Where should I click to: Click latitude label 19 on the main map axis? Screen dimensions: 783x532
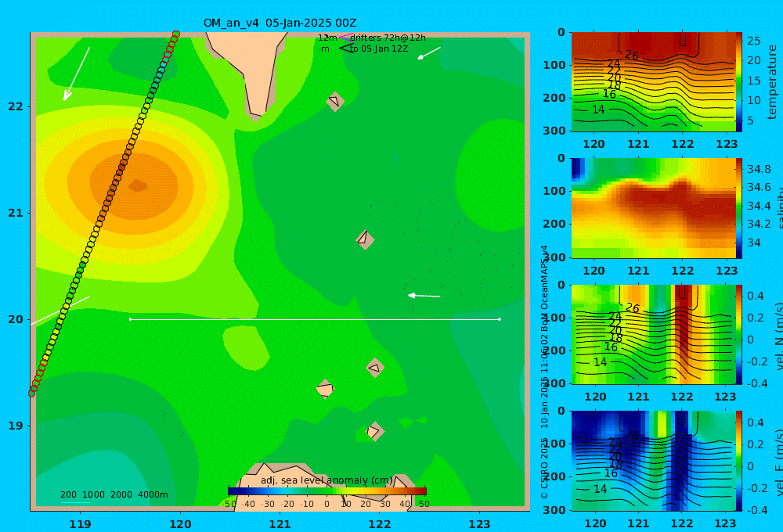16,426
